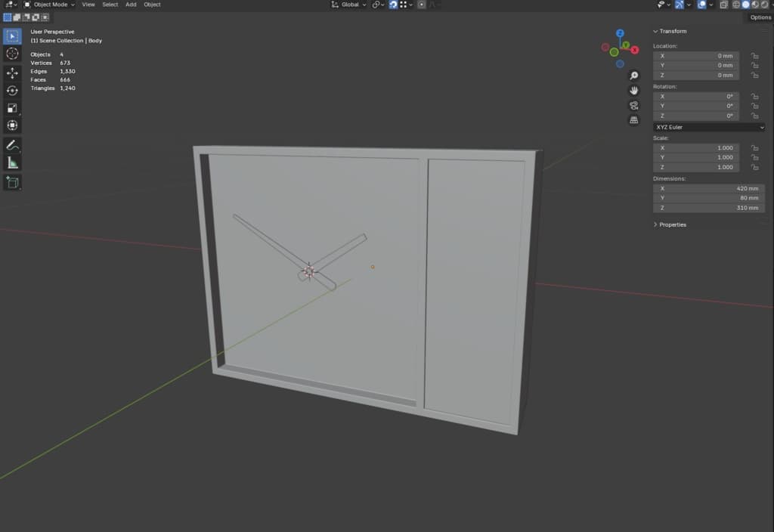
Task: Lock Rotation X property
Action: 755,96
